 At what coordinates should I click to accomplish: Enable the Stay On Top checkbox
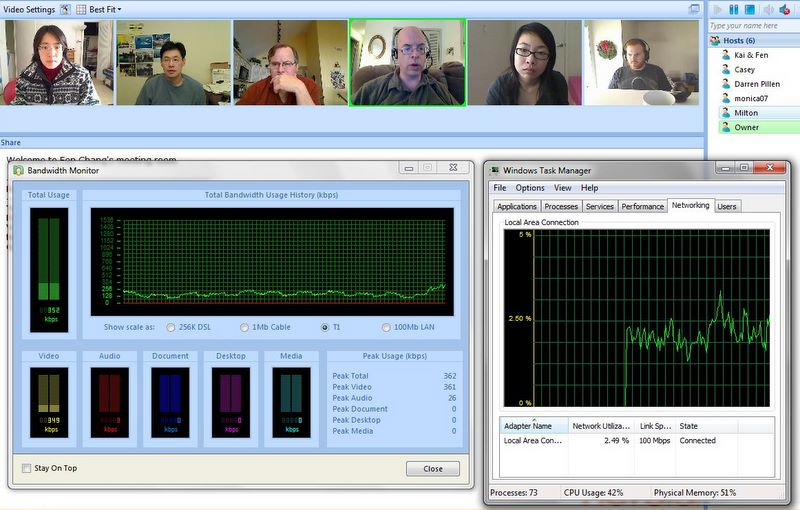[x=27, y=468]
